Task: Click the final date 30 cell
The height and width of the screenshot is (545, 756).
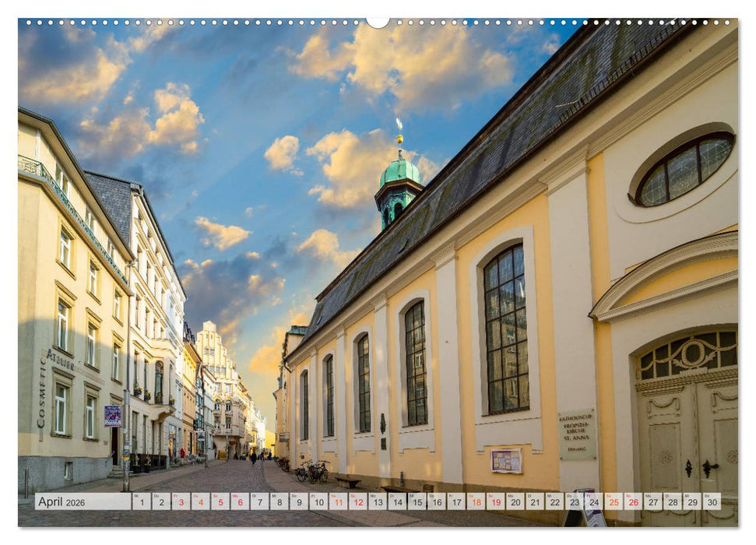Action: [x=712, y=502]
